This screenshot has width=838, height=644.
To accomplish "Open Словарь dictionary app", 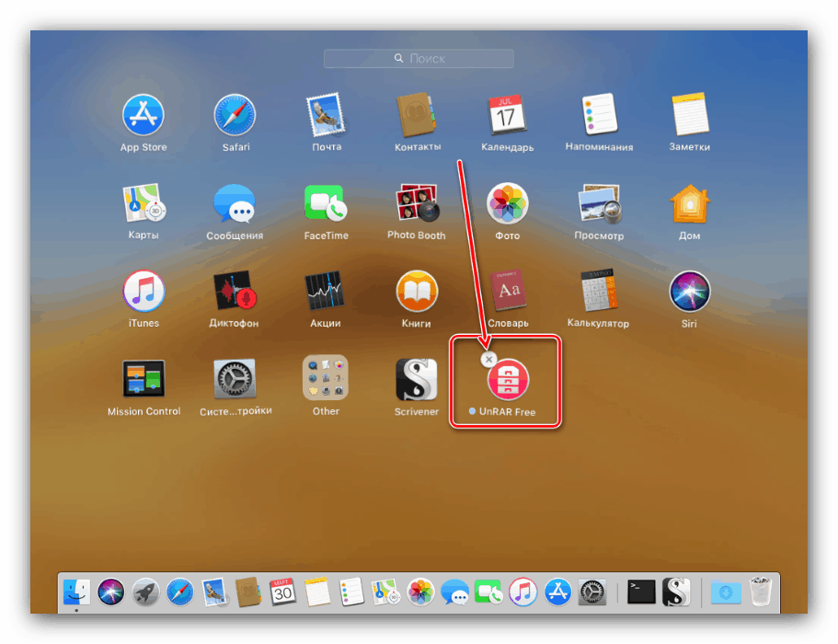I will [508, 290].
